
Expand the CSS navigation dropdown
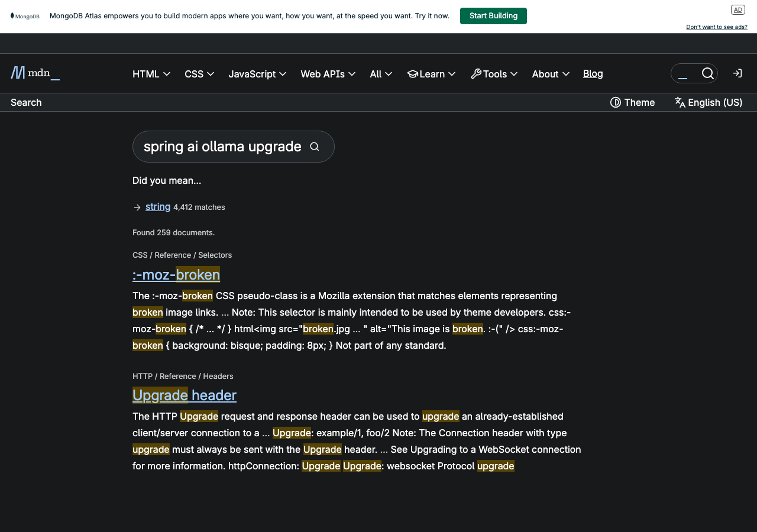(199, 74)
